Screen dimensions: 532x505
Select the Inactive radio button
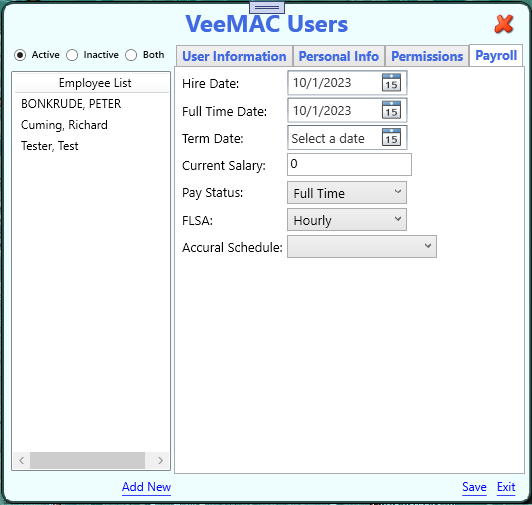click(72, 55)
